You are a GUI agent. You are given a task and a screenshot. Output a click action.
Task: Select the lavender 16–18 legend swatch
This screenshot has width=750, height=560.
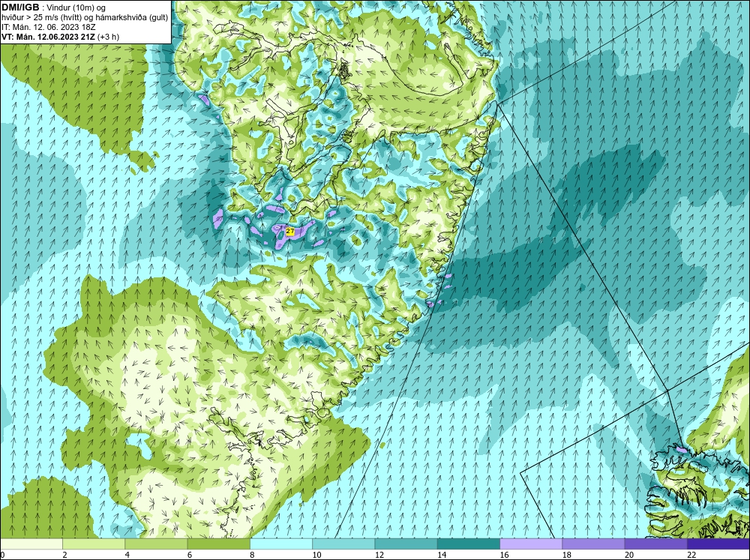tap(531, 544)
